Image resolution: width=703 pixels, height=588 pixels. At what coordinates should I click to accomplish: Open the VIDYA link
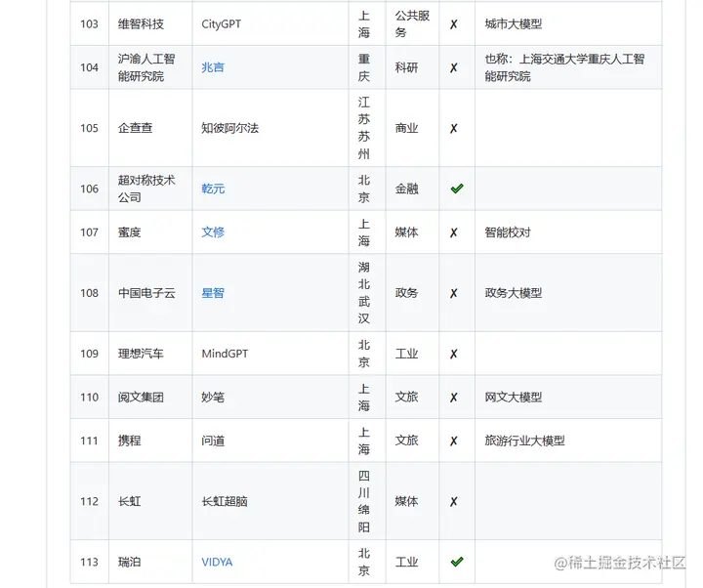(x=217, y=562)
